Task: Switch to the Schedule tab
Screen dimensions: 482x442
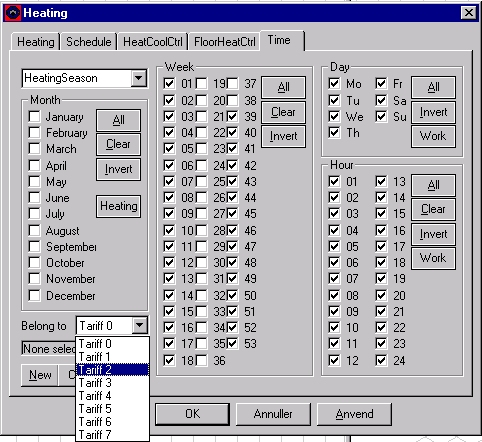Action: tap(88, 42)
